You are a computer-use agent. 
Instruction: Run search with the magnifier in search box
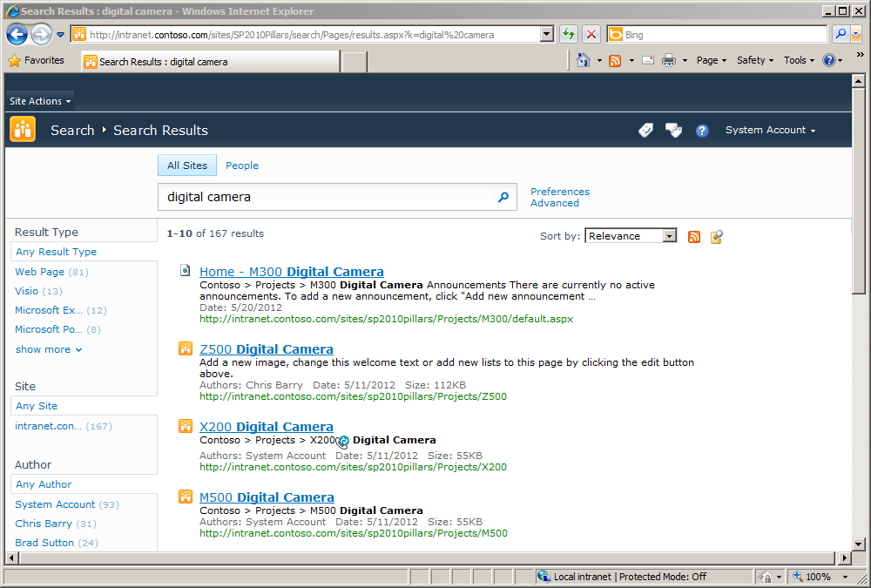[x=503, y=197]
